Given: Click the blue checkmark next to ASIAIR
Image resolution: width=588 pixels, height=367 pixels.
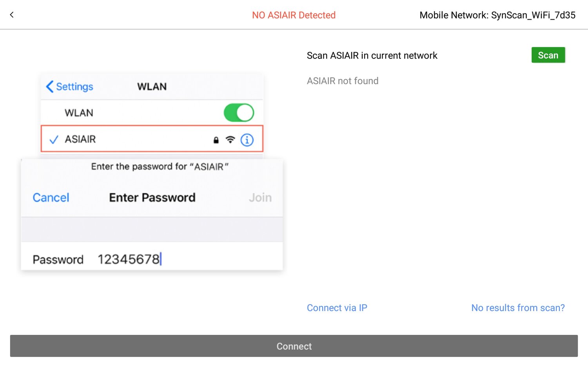Looking at the screenshot, I should [x=54, y=139].
